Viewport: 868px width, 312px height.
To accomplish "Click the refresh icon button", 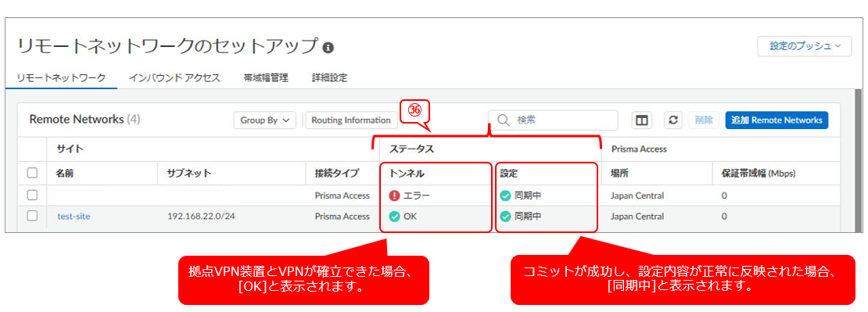I will coord(673,120).
